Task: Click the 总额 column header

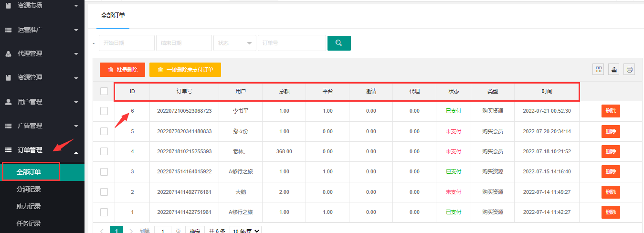Action: pyautogui.click(x=284, y=91)
